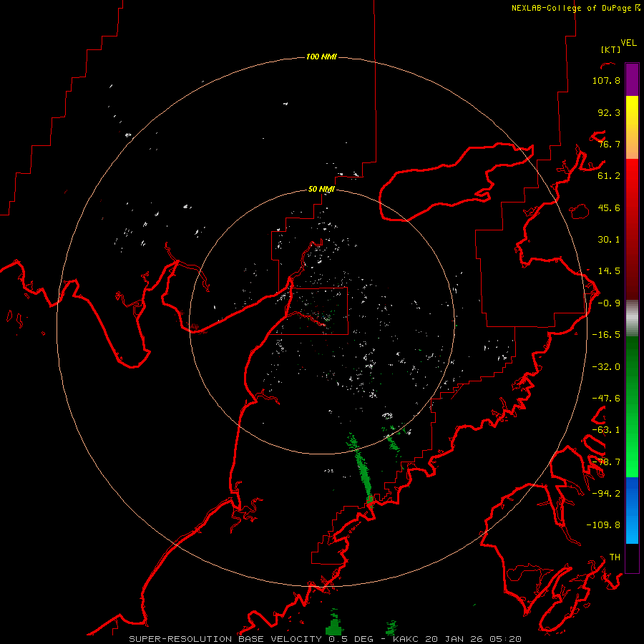Click the -47.6 velocity scale value
The height and width of the screenshot is (644, 644).
[x=606, y=399]
